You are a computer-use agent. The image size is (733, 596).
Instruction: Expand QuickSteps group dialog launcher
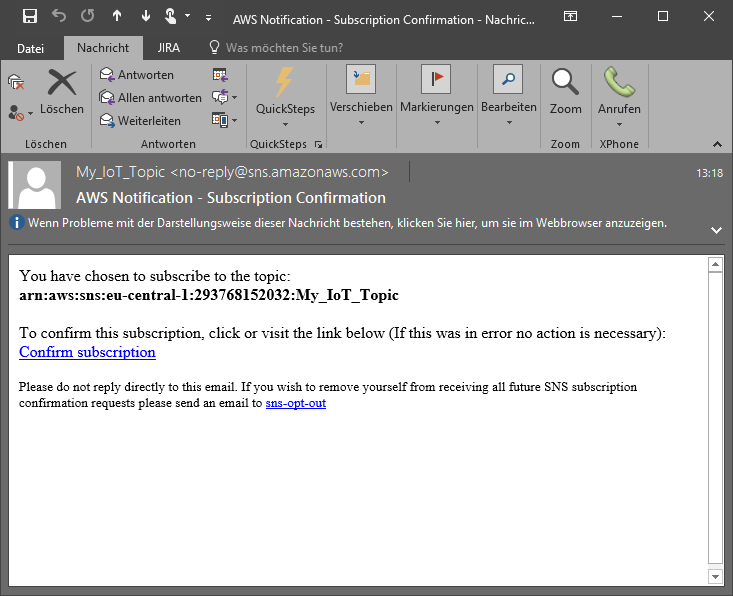318,144
